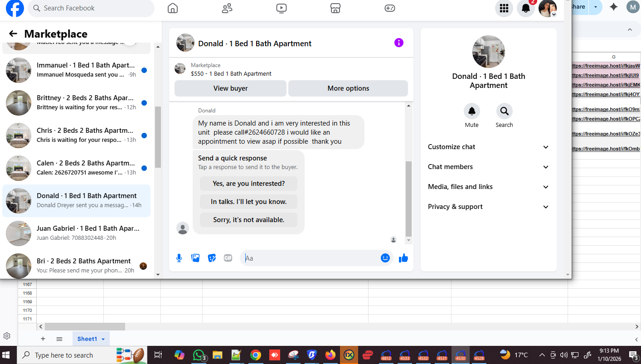Show hidden system tray icons
The width and height of the screenshot is (641, 364).
pos(542,355)
